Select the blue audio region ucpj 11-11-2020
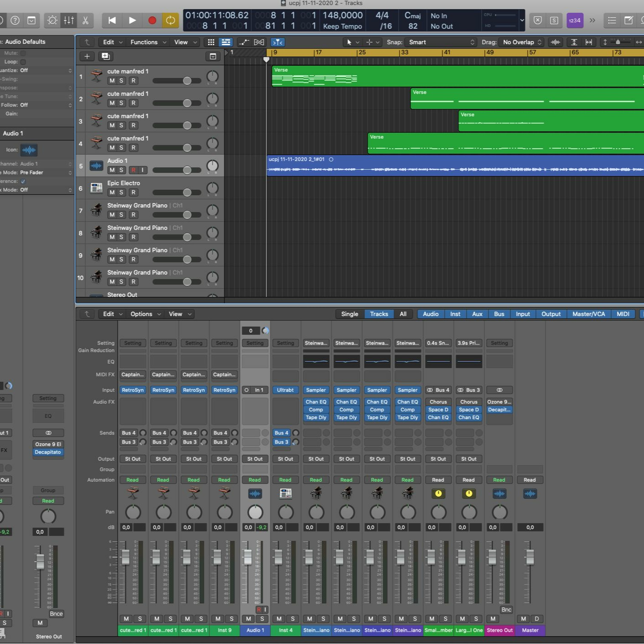This screenshot has height=644, width=644. tap(455, 166)
